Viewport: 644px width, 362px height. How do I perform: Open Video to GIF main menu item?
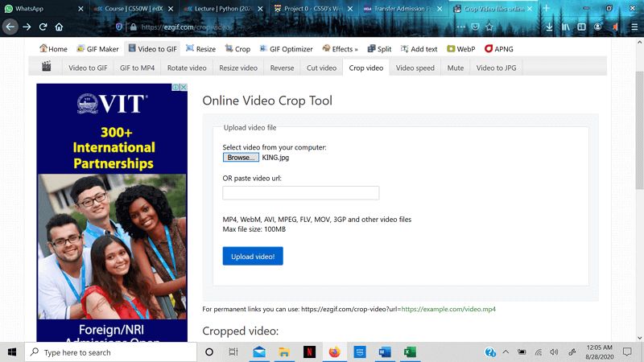coord(152,49)
